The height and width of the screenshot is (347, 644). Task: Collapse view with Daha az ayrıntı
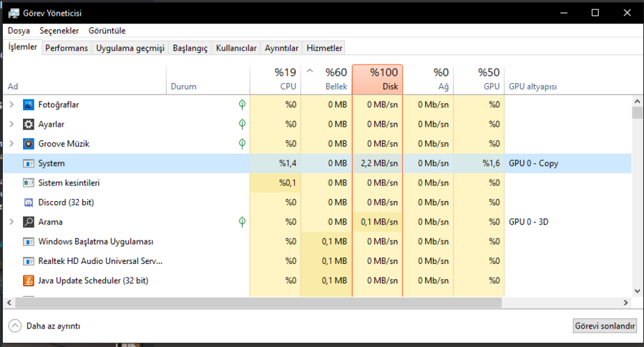pos(44,326)
